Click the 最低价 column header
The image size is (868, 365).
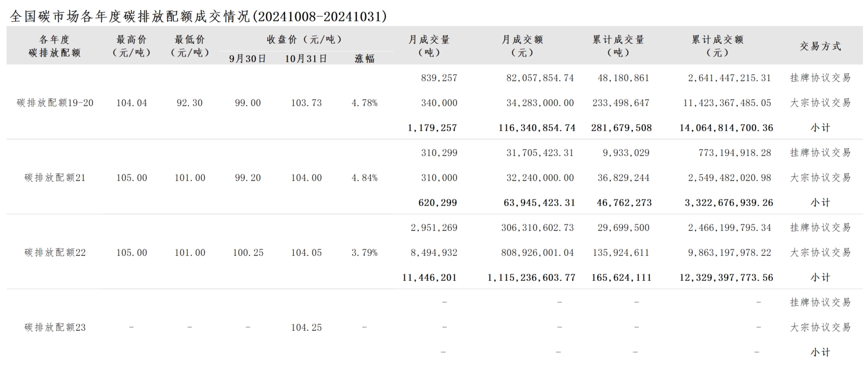click(190, 46)
